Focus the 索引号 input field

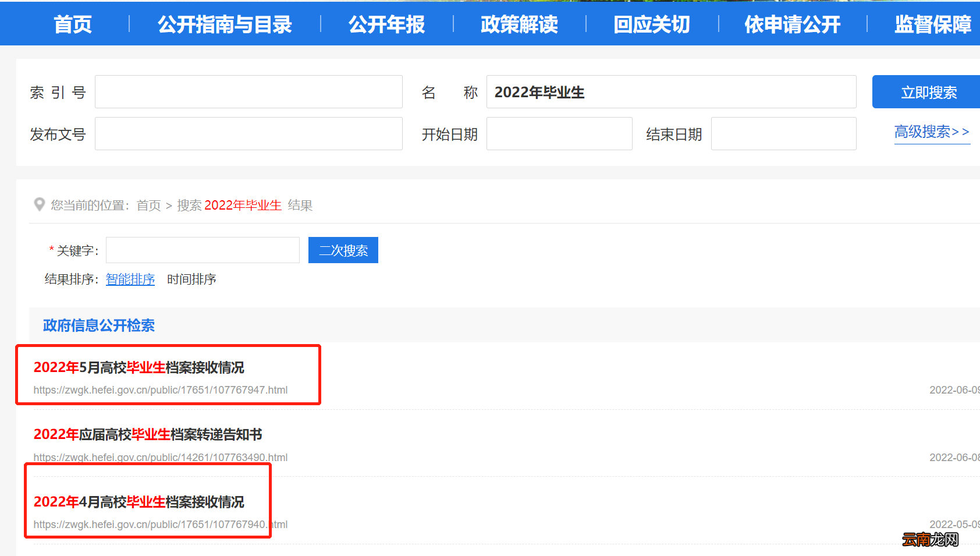click(x=248, y=91)
